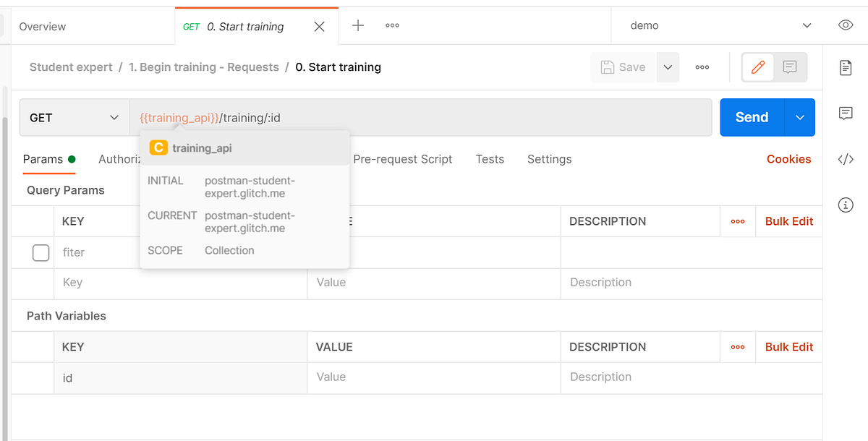Viewport: 868px width, 441px height.
Task: Click the CURRENT value in variable tooltip
Action: click(x=250, y=222)
